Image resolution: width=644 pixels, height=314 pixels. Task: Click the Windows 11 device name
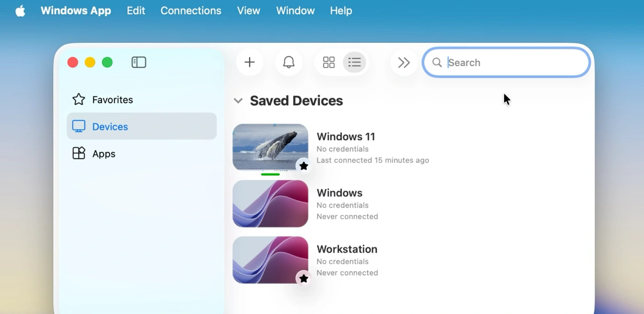click(x=346, y=136)
